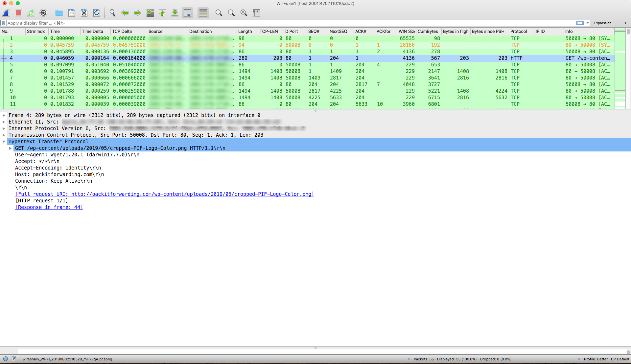Viewport: 631px width, 364px height.
Task: Close this capture file
Action: point(84,13)
